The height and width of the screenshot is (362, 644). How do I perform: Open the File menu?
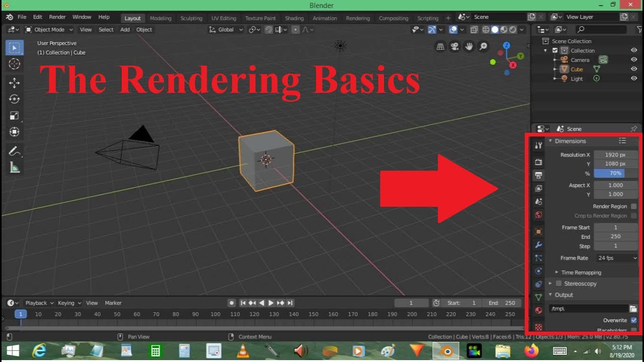[22, 17]
